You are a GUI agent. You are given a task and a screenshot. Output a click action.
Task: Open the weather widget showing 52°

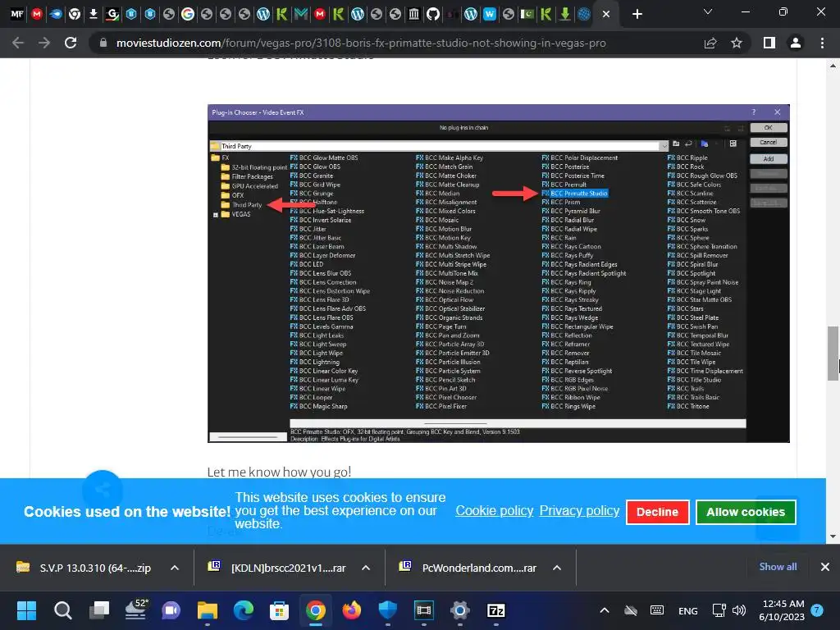[135, 610]
